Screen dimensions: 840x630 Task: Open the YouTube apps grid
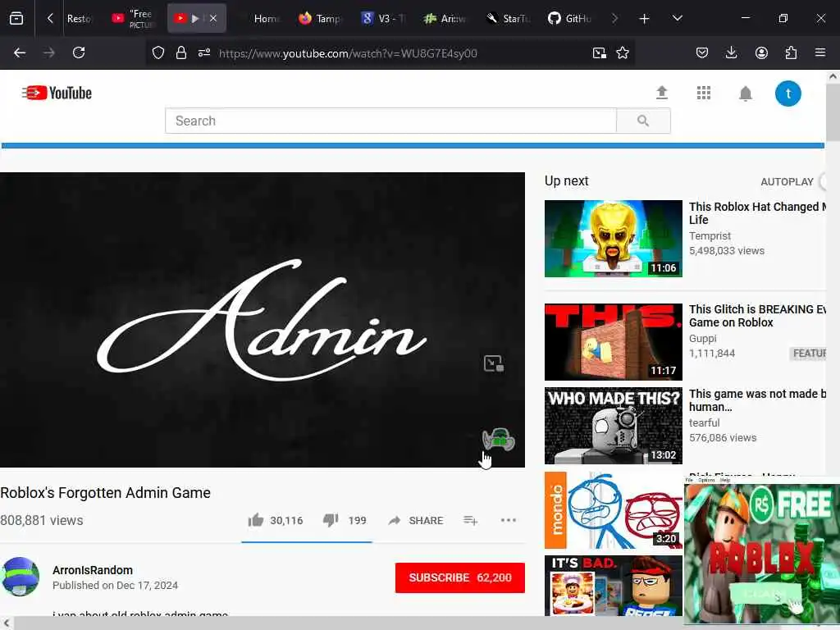703,94
